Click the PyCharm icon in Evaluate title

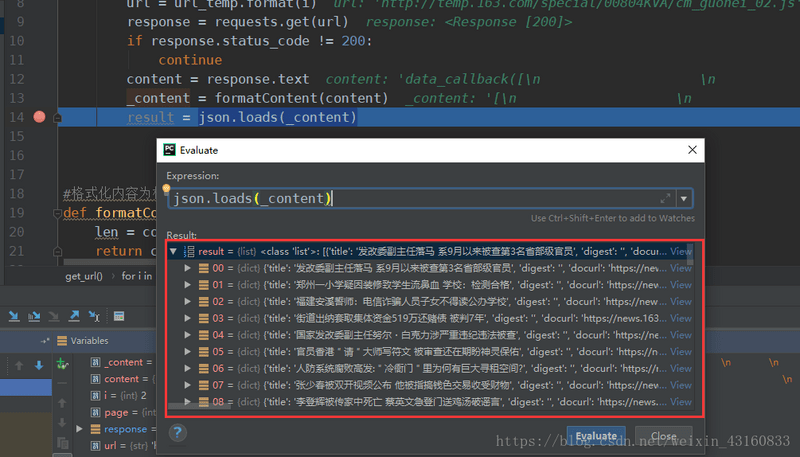169,149
